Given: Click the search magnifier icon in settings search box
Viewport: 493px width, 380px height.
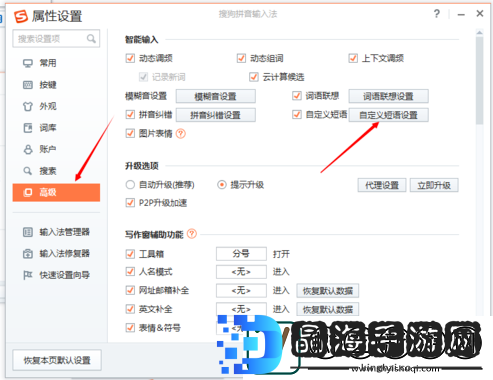Looking at the screenshot, I should click(x=91, y=39).
